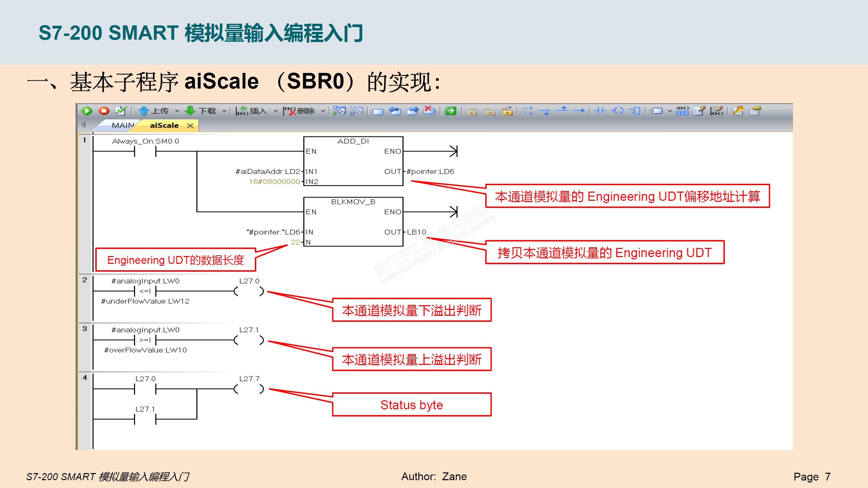Expand the 下载 dropdown arrow
868x488 pixels.
[x=224, y=111]
